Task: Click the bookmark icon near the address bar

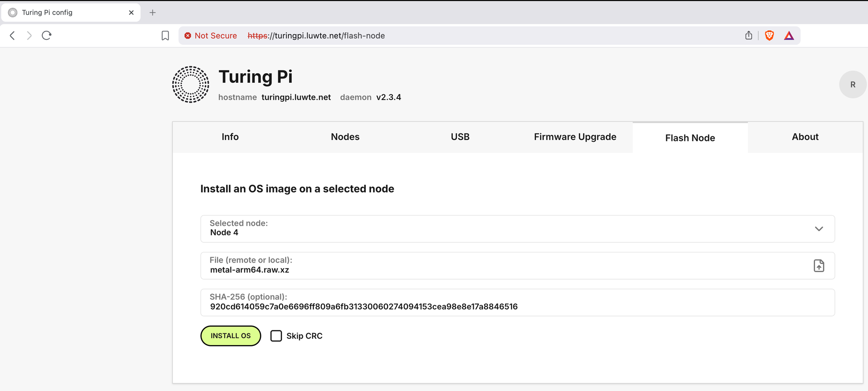Action: tap(165, 36)
